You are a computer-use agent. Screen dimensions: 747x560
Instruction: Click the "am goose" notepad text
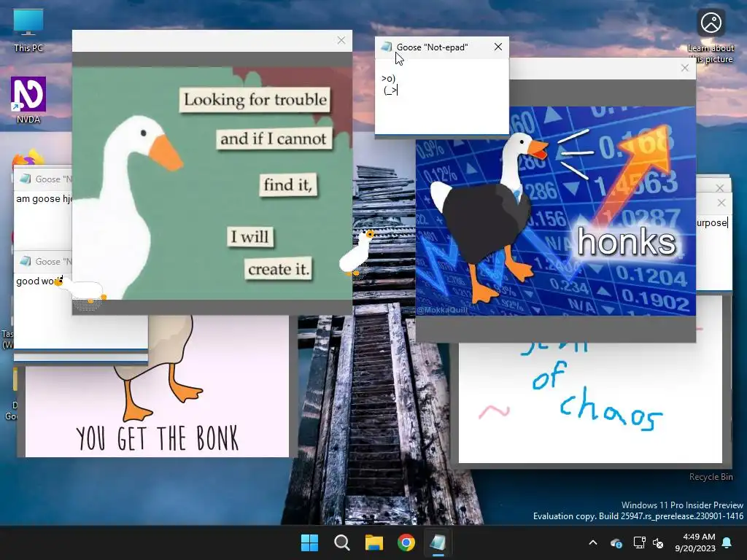[43, 198]
